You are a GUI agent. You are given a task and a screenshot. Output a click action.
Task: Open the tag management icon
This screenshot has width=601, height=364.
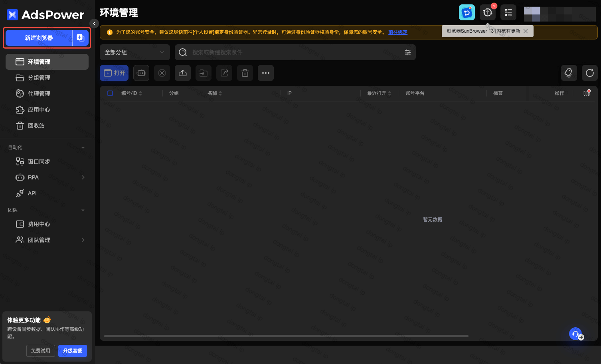[569, 73]
